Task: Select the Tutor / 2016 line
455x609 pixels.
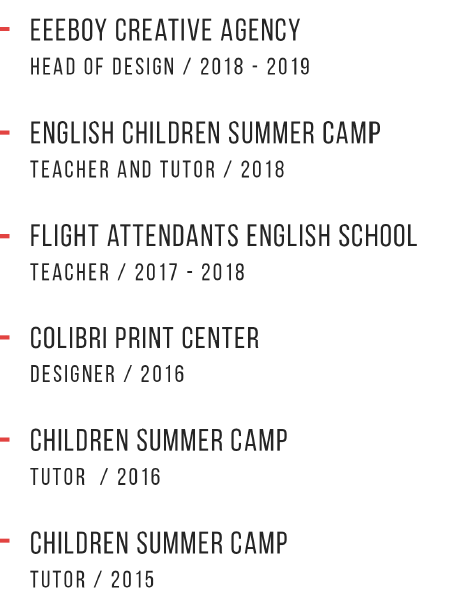Action: (95, 477)
